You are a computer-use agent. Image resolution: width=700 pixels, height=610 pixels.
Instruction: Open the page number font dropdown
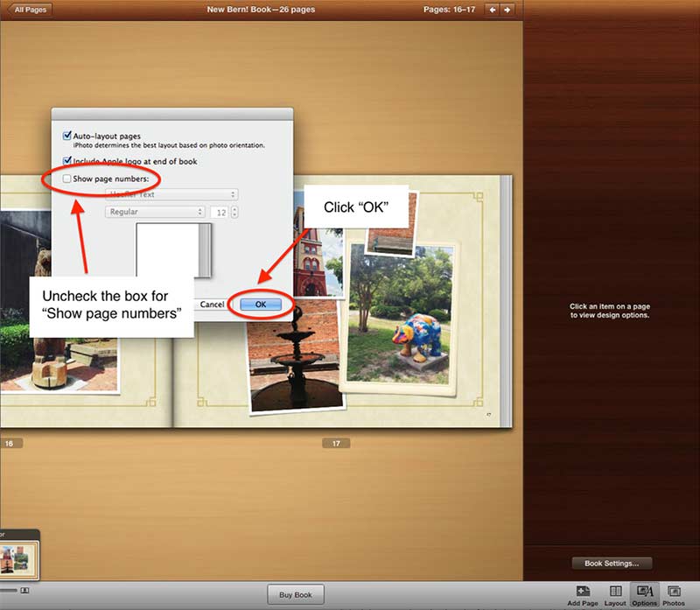(171, 195)
